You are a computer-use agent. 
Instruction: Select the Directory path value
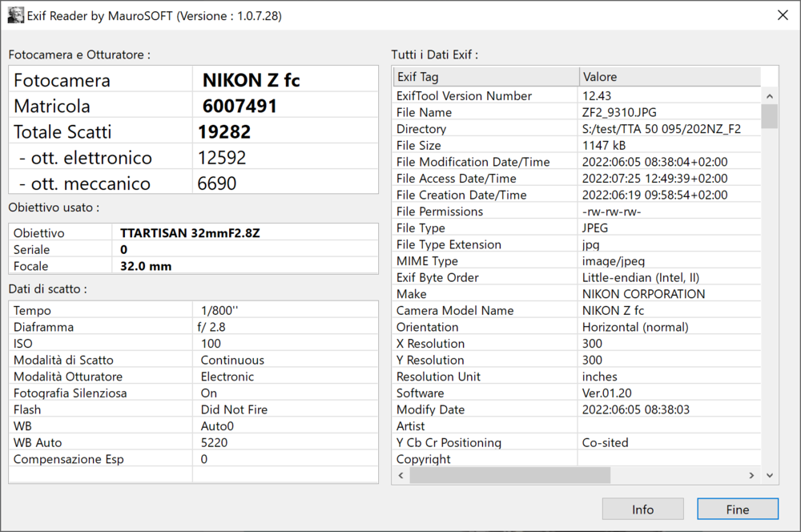pos(662,129)
